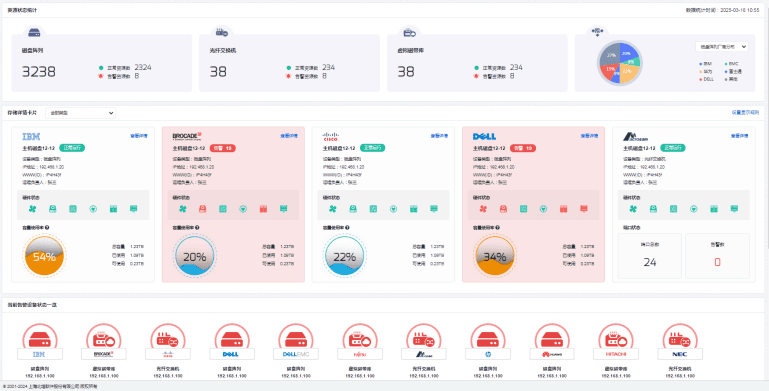Click the red Hitachi alarm device icon
The height and width of the screenshot is (391, 769).
615,339
